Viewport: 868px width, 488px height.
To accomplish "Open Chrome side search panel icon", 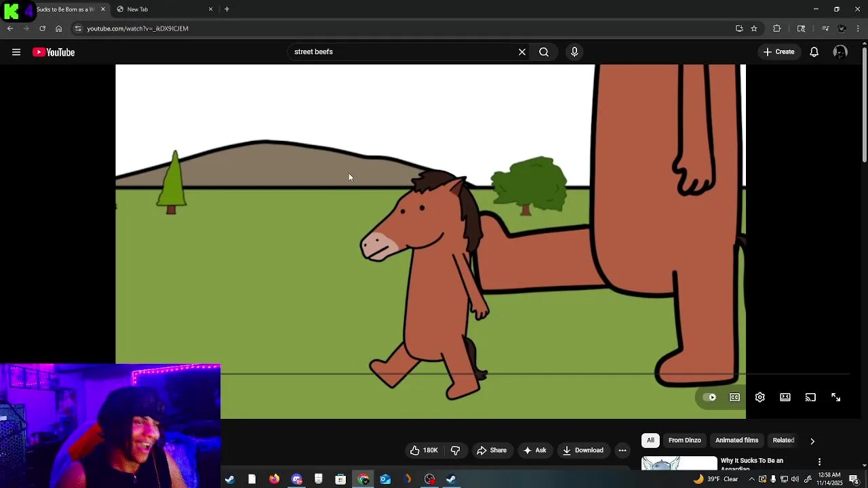I will [801, 28].
